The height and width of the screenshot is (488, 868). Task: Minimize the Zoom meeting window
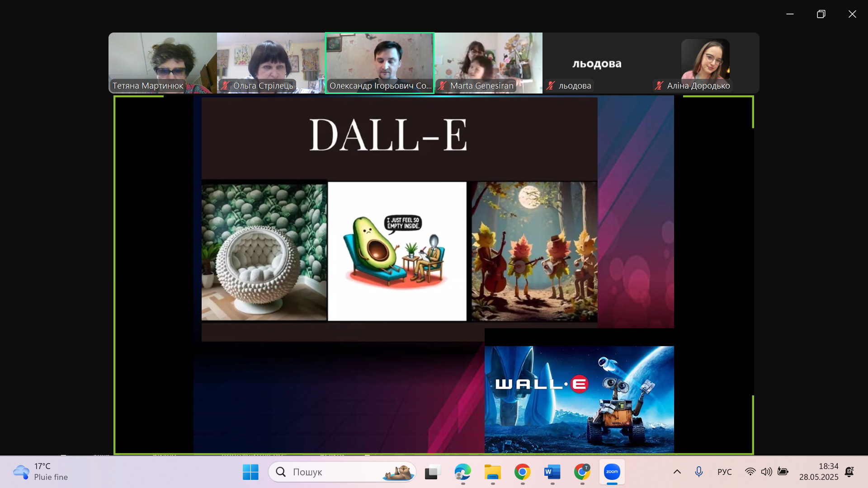click(790, 14)
